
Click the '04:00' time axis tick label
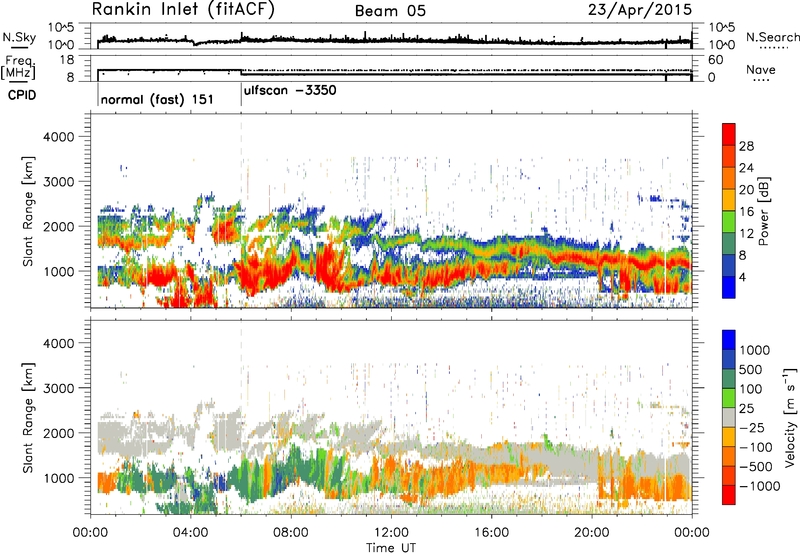[x=191, y=533]
